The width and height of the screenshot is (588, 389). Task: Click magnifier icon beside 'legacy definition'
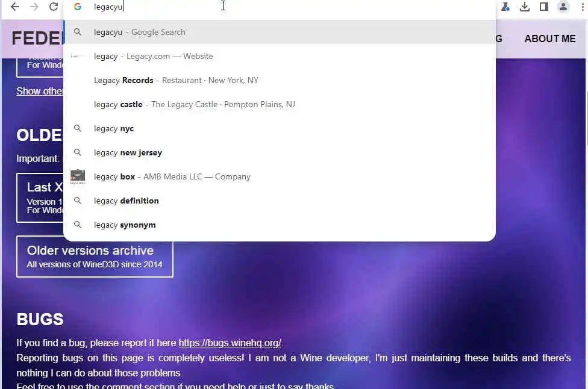pyautogui.click(x=78, y=201)
